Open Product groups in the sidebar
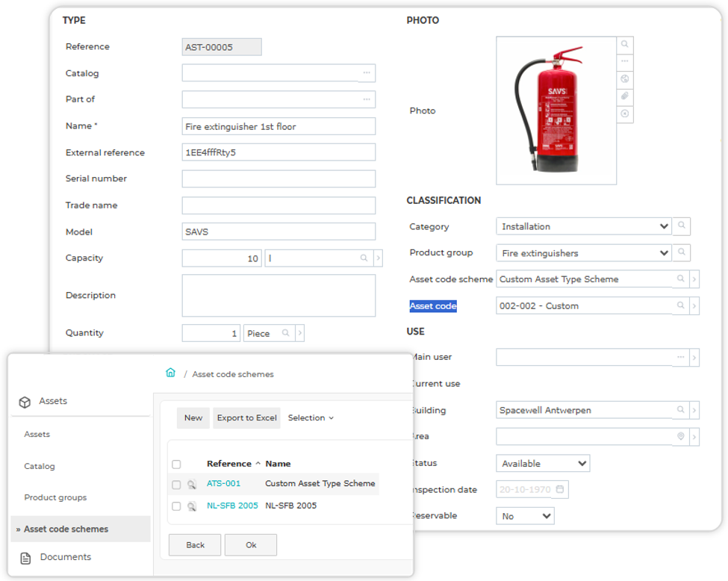The height and width of the screenshot is (581, 728). (x=55, y=497)
